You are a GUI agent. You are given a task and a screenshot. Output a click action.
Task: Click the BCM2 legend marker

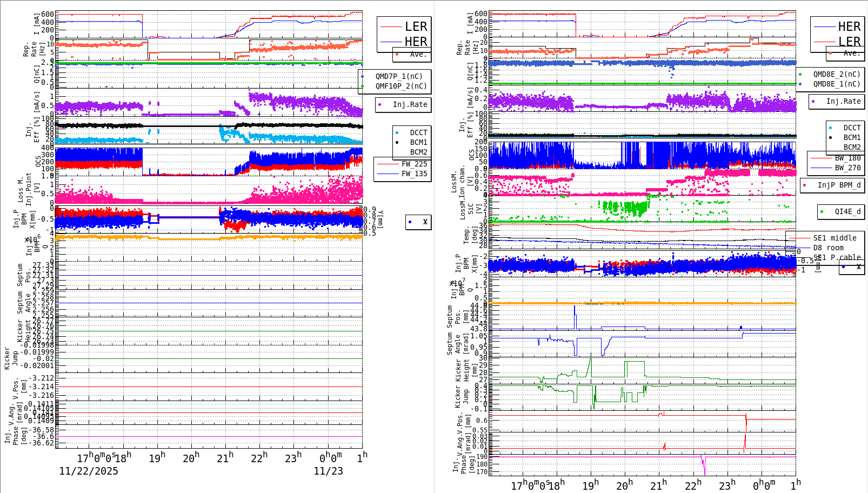398,151
